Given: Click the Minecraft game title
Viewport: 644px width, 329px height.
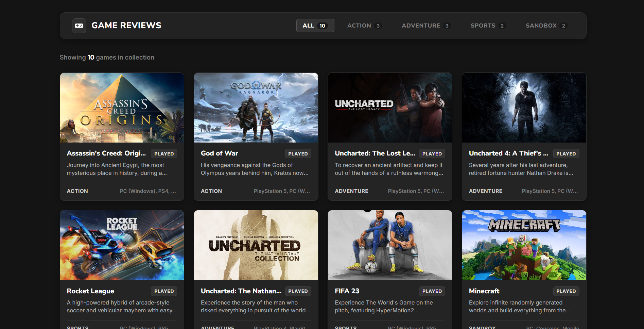Looking at the screenshot, I should click(484, 291).
